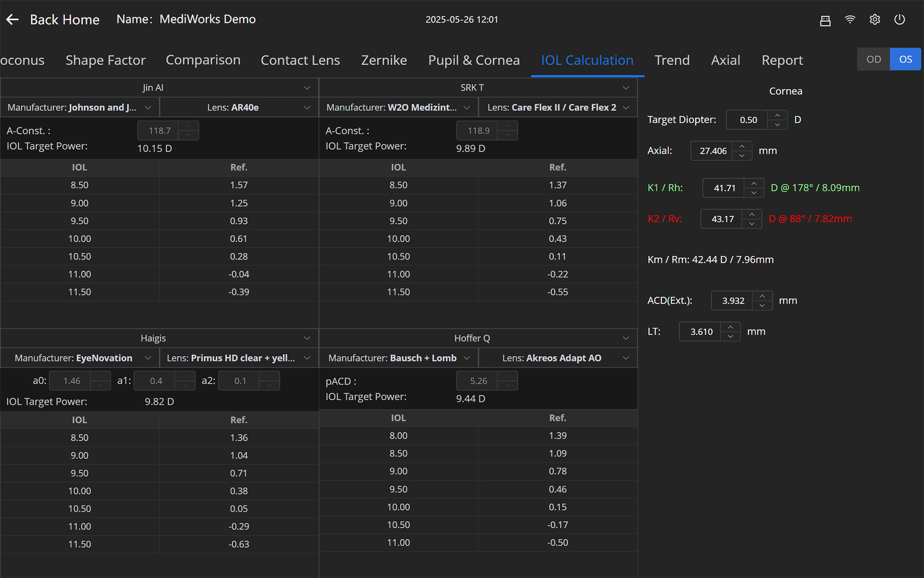Switch to OS eye
The height and width of the screenshot is (578, 924).
pyautogui.click(x=905, y=59)
